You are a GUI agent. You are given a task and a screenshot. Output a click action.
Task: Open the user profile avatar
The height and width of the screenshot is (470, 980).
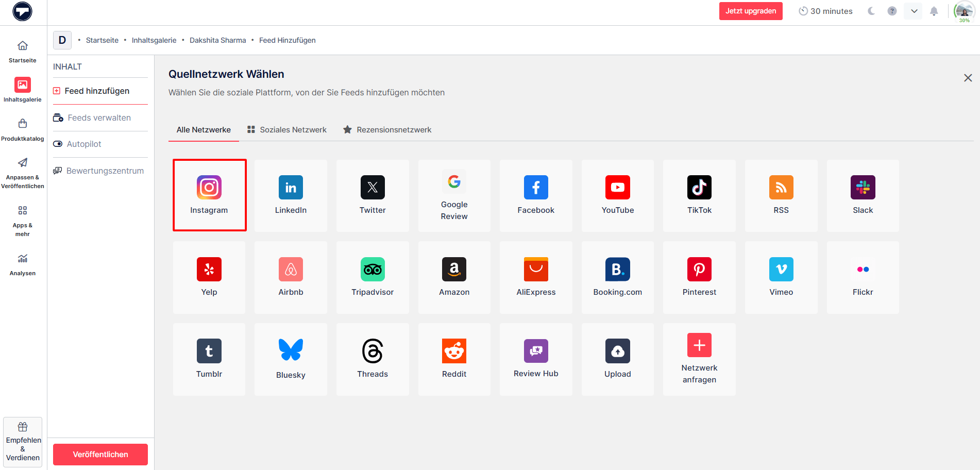click(964, 11)
